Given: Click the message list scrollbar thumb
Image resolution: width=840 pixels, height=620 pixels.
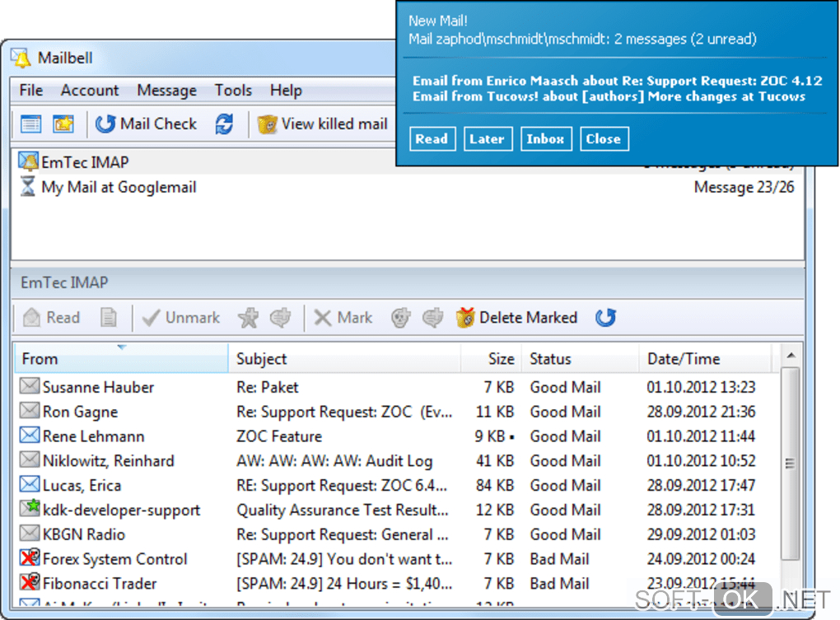Looking at the screenshot, I should 791,463.
